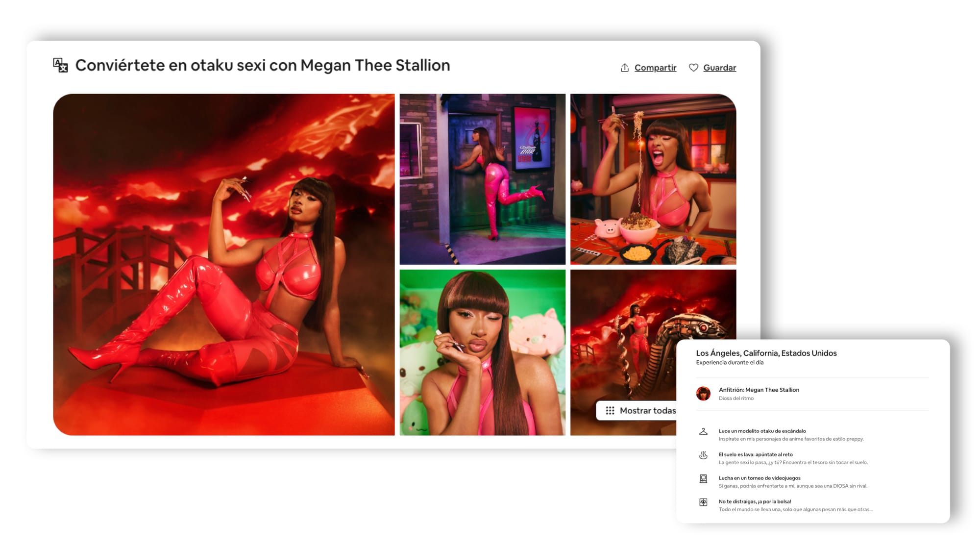Click Si ganas, podrás enfrentarte a mí description

(793, 486)
